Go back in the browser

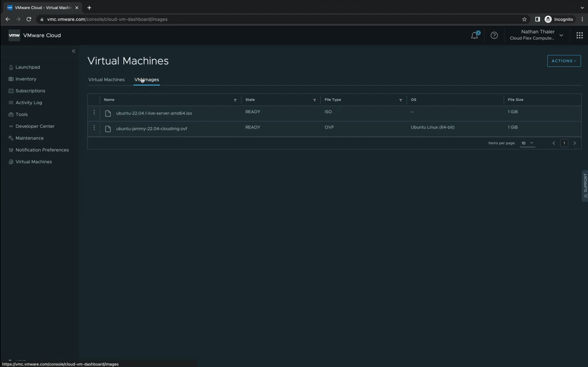[x=8, y=19]
